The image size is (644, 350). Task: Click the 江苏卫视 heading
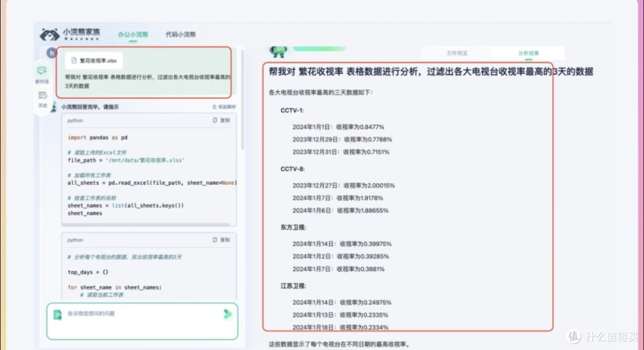pos(293,286)
